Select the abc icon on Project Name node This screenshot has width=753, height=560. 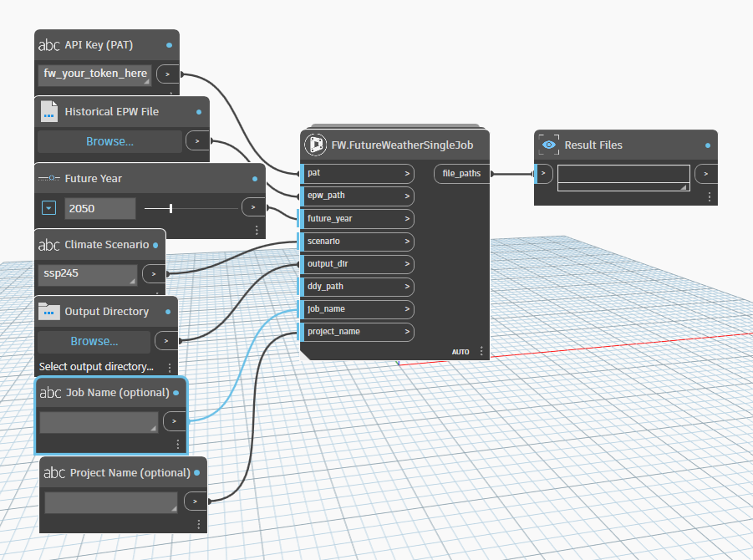click(53, 472)
